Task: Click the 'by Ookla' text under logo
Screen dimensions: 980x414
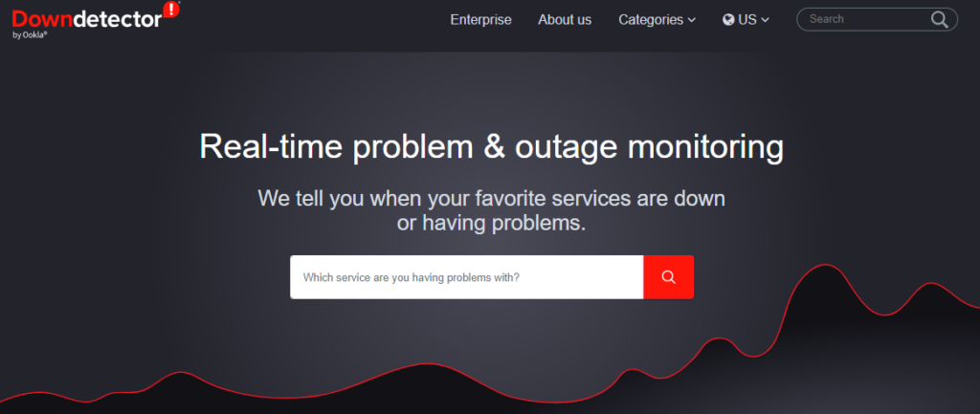Action: coord(30,35)
